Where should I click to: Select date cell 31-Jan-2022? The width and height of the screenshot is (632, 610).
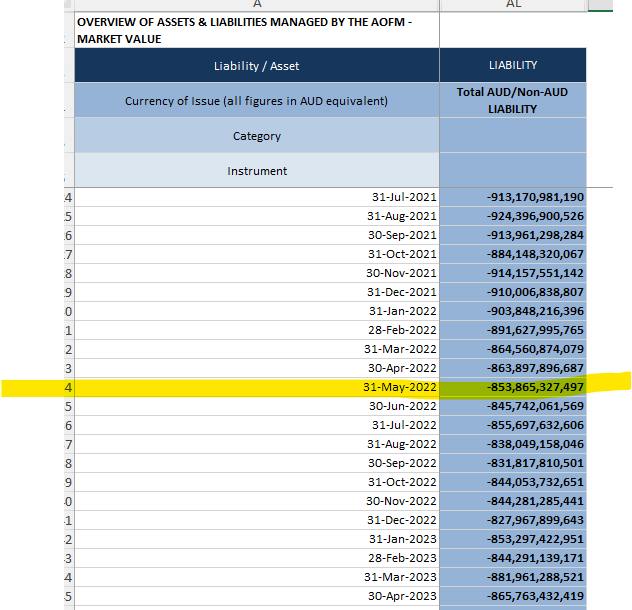click(257, 311)
